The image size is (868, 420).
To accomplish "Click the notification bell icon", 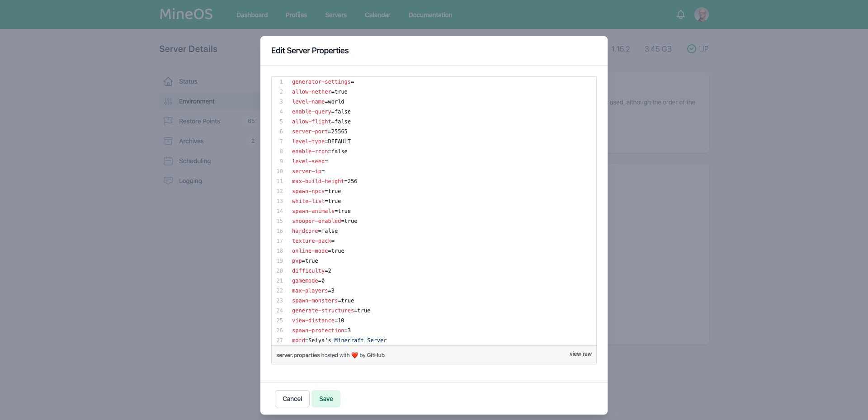I will (680, 14).
